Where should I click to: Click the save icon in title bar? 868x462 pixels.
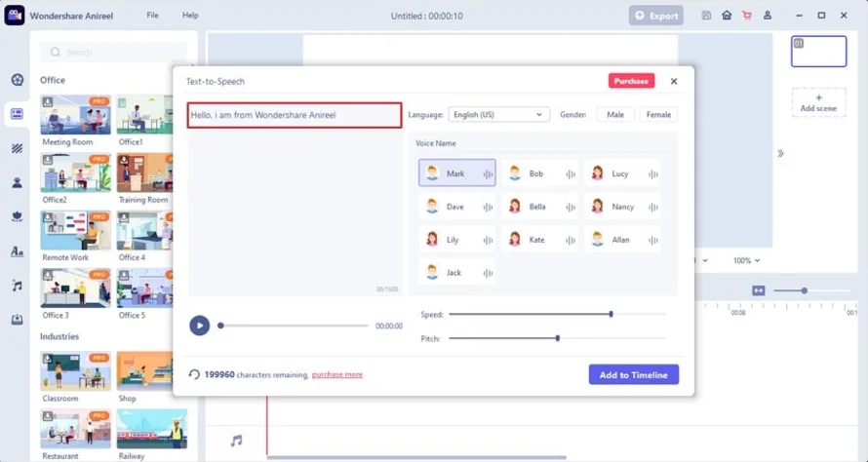pos(706,16)
